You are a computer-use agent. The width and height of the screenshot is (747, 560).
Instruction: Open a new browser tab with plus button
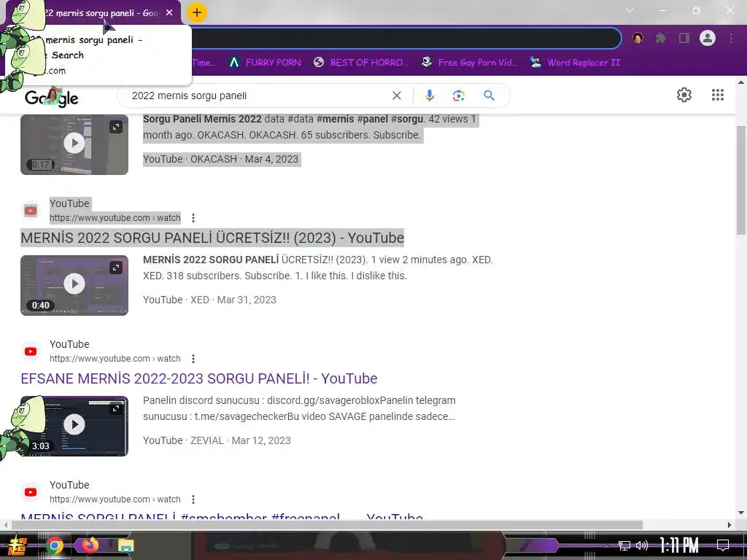[197, 12]
